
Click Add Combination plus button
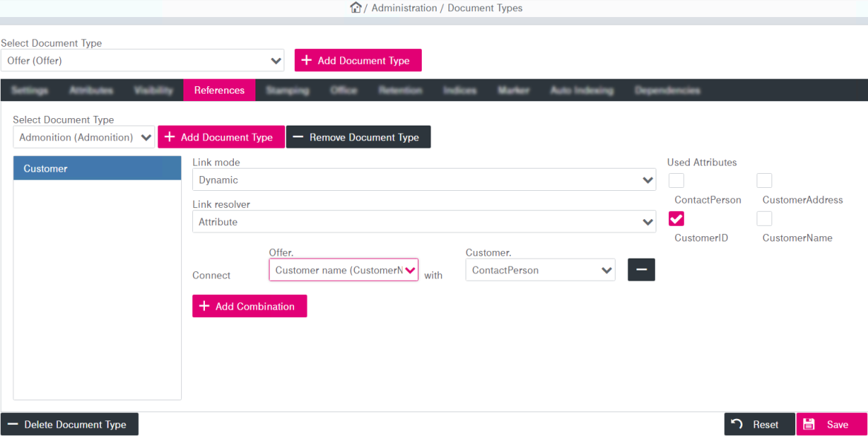(x=249, y=306)
